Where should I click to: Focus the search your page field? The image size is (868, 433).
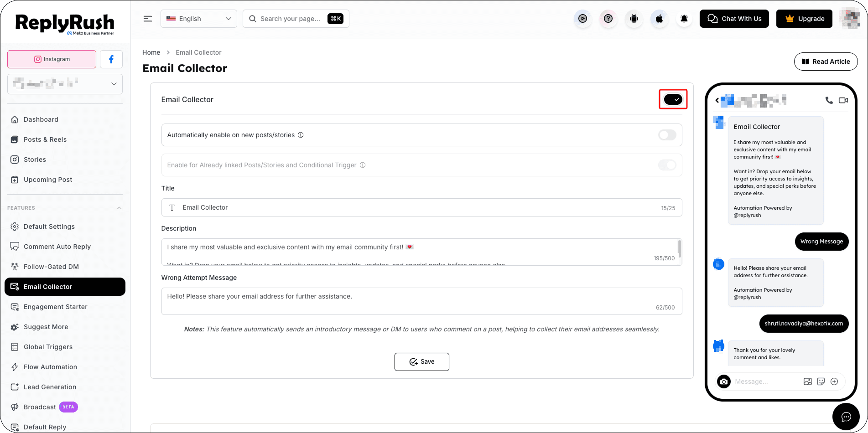coord(296,19)
